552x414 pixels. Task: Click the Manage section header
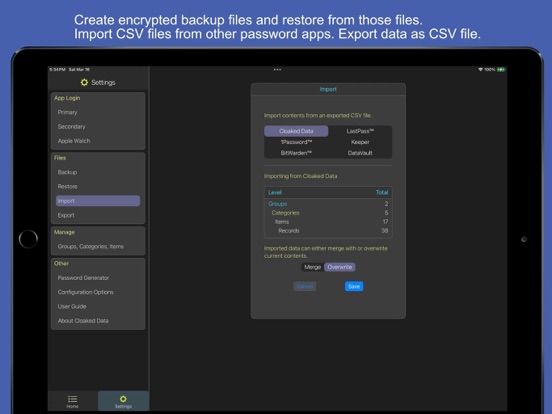coord(64,232)
